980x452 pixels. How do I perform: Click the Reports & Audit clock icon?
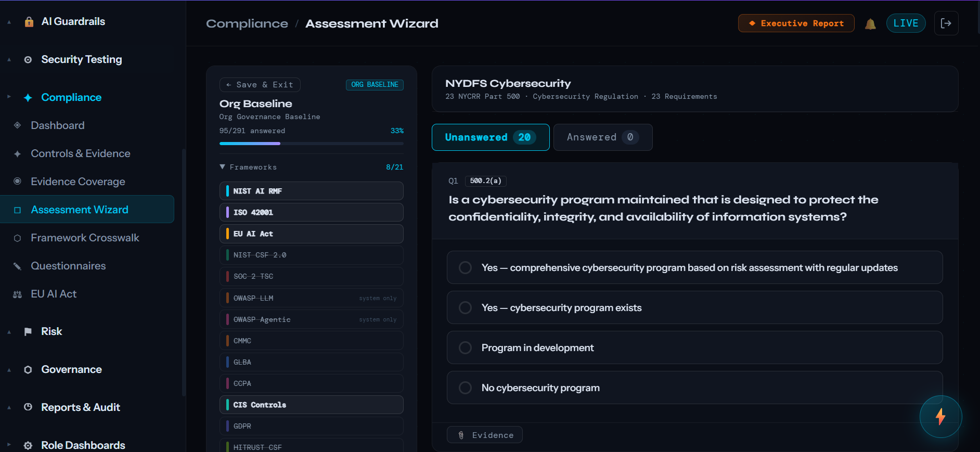28,407
